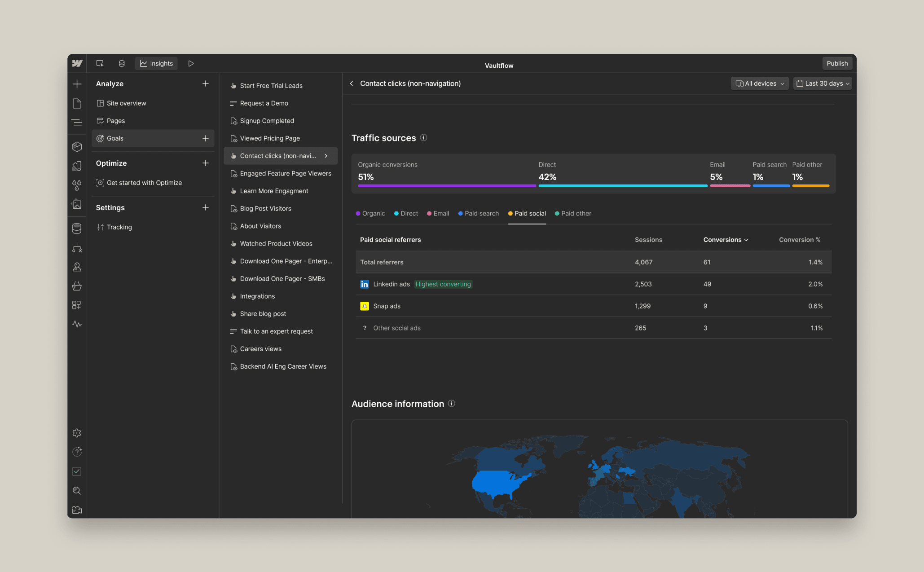Viewport: 924px width, 572px height.
Task: Click the Webflow logo icon
Action: point(77,63)
